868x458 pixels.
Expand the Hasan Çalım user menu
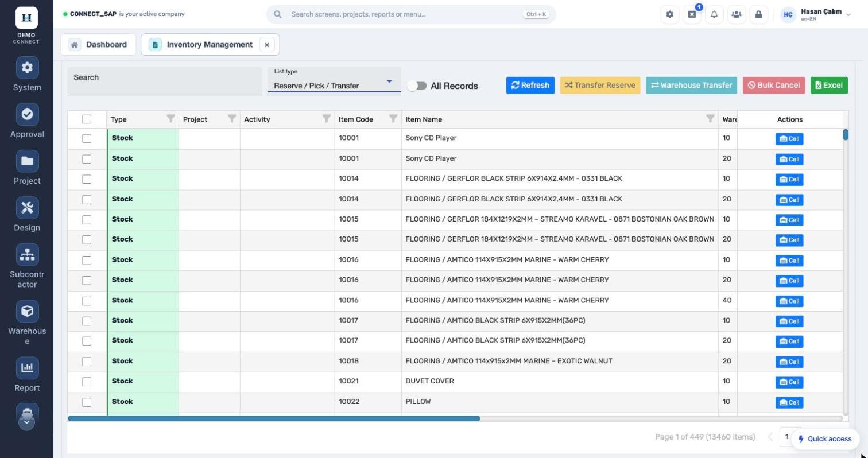click(x=816, y=14)
